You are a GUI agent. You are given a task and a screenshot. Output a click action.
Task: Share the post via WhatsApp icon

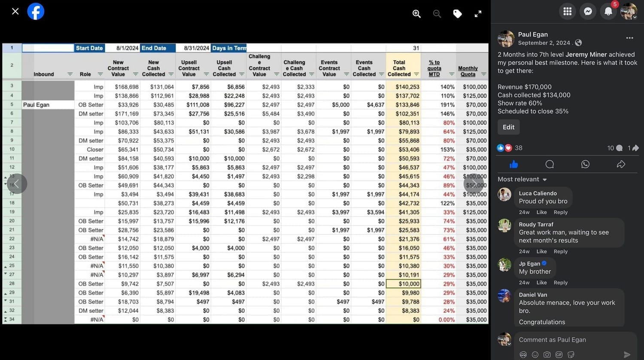585,164
